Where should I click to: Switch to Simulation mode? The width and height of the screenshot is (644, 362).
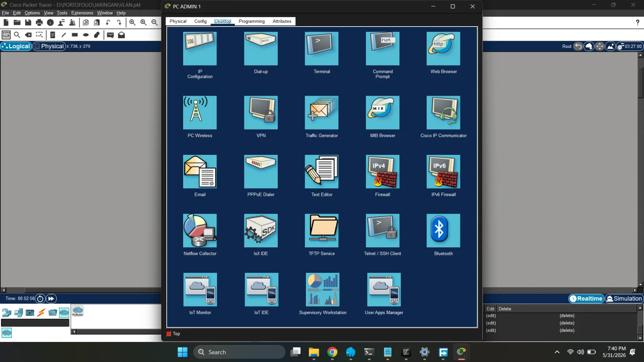pyautogui.click(x=624, y=298)
